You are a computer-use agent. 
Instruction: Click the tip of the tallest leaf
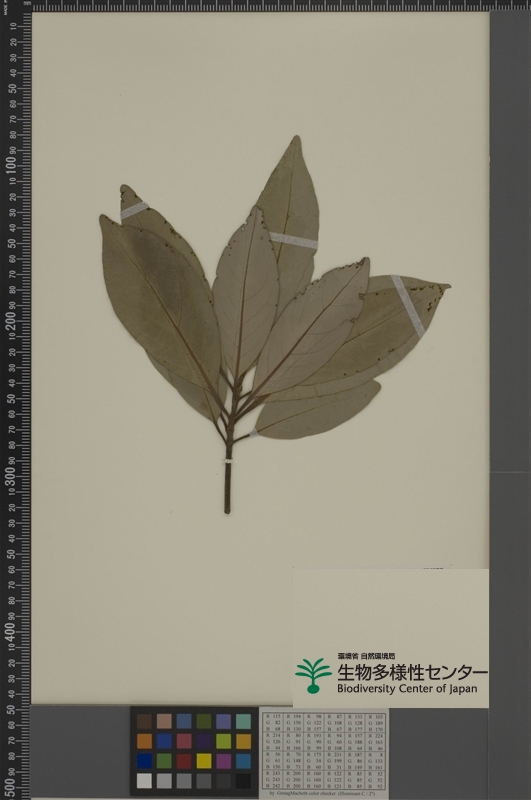[x=296, y=137]
